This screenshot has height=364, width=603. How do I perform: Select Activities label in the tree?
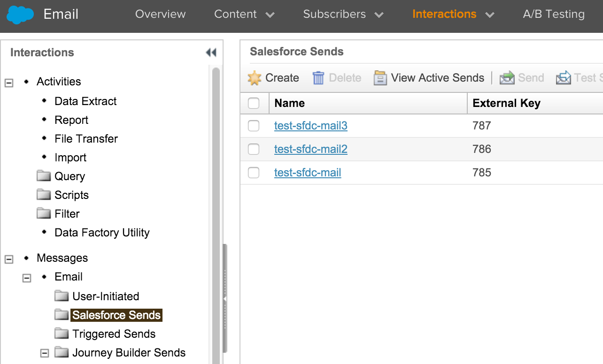[59, 81]
